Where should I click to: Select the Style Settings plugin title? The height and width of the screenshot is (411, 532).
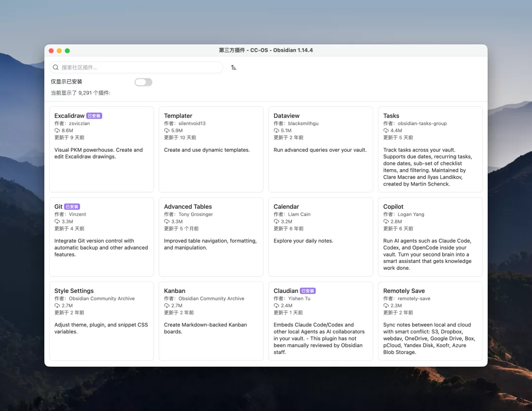[74, 290]
